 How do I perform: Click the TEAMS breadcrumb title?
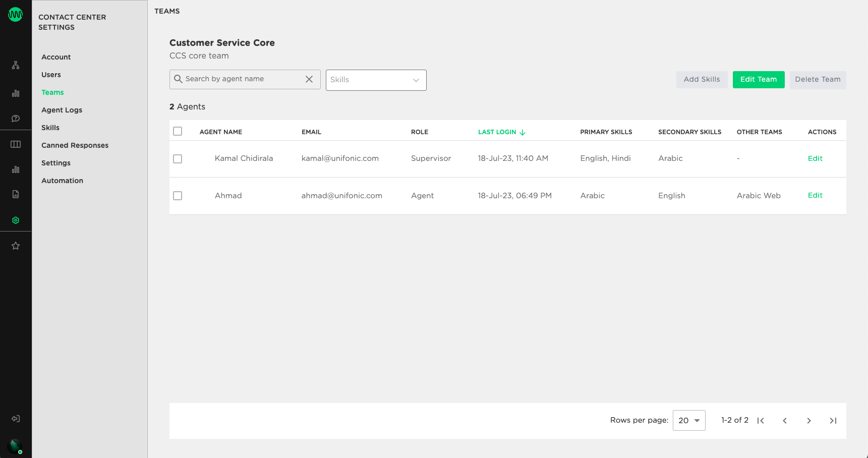pos(167,11)
